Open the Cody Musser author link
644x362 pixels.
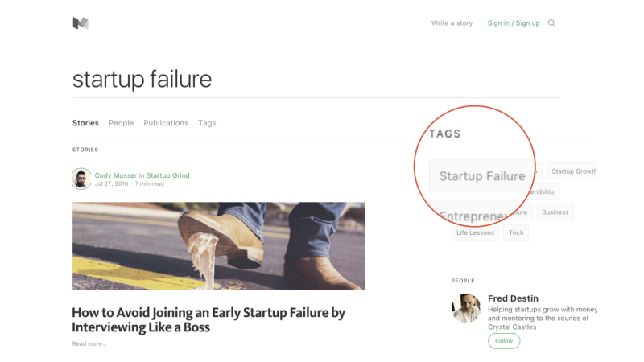point(114,175)
